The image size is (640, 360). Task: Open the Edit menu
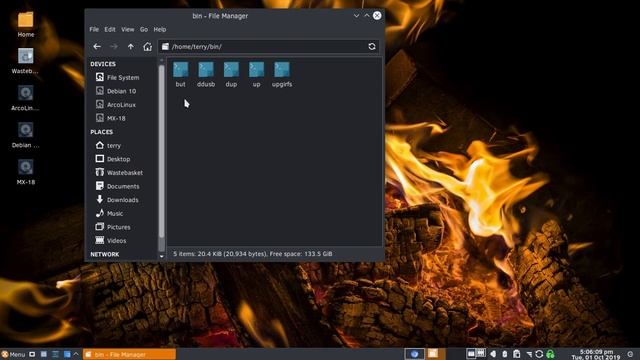[110, 29]
